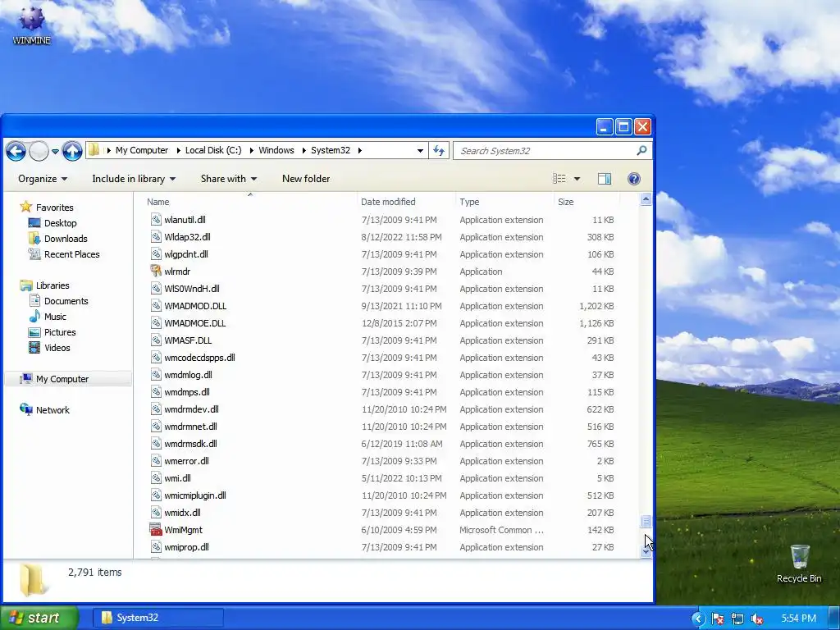Image resolution: width=840 pixels, height=630 pixels.
Task: Expand the arrow after Local Disk (C:)
Action: (x=252, y=151)
